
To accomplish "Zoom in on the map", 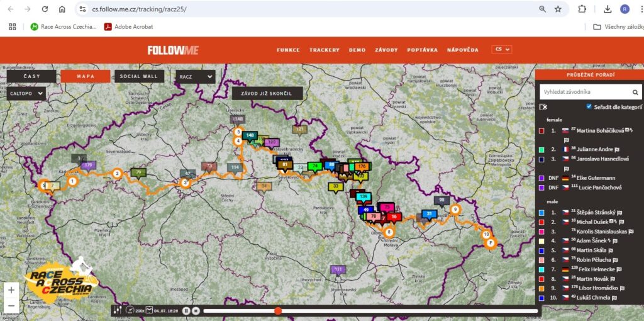I will 11,290.
